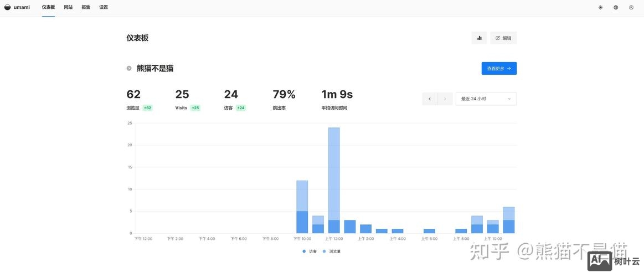644x277 pixels.
Task: Open the 报告 tab
Action: 86,8
